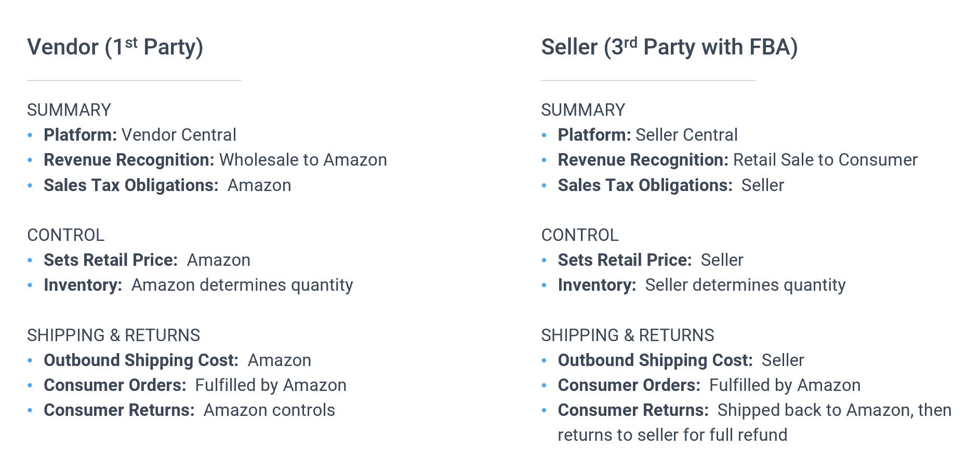The height and width of the screenshot is (473, 980).
Task: Click the Vendor (1st Party) heading
Action: point(115,47)
